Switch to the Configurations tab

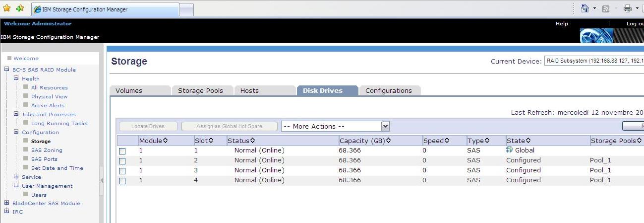coord(390,90)
